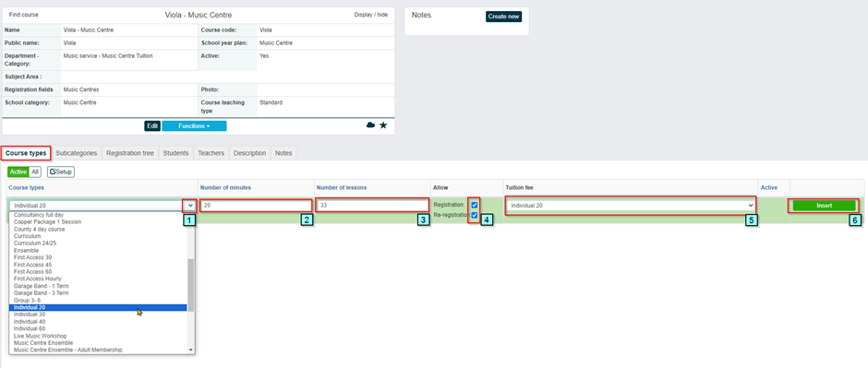Click the Number of minutes field
Screen dimensions: 868x368
pos(256,205)
